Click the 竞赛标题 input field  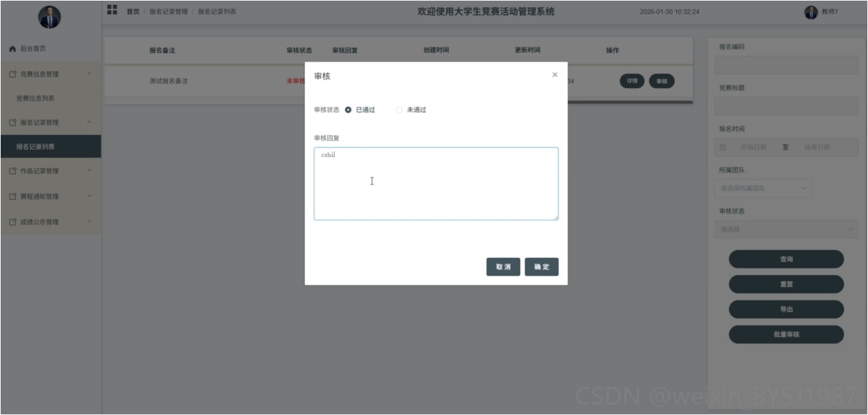[x=786, y=106]
